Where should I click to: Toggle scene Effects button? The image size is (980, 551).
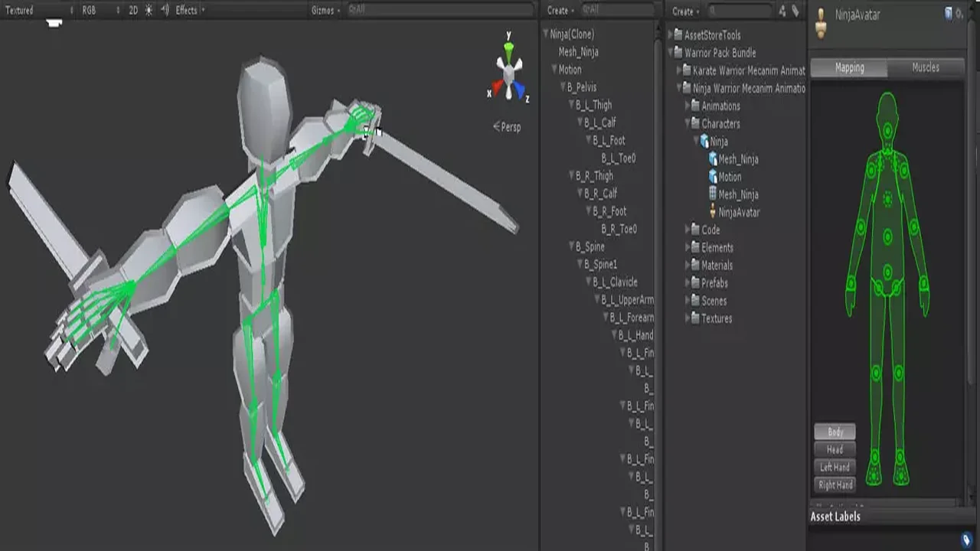click(x=186, y=11)
